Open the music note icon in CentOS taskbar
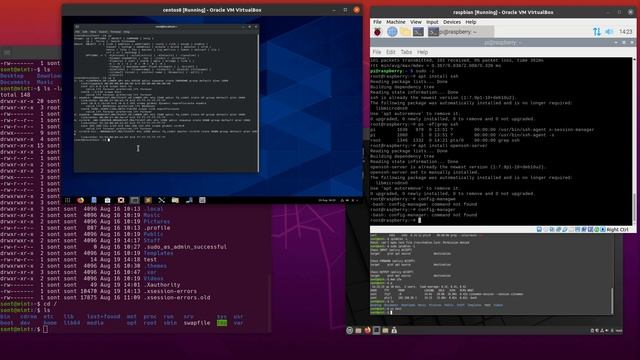Image resolution: width=640 pixels, height=360 pixels. (189, 200)
